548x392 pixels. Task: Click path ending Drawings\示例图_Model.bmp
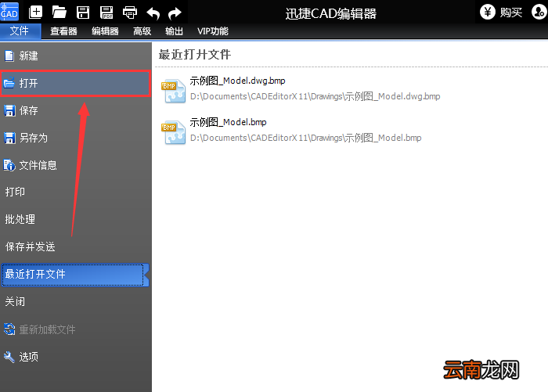[x=305, y=138]
